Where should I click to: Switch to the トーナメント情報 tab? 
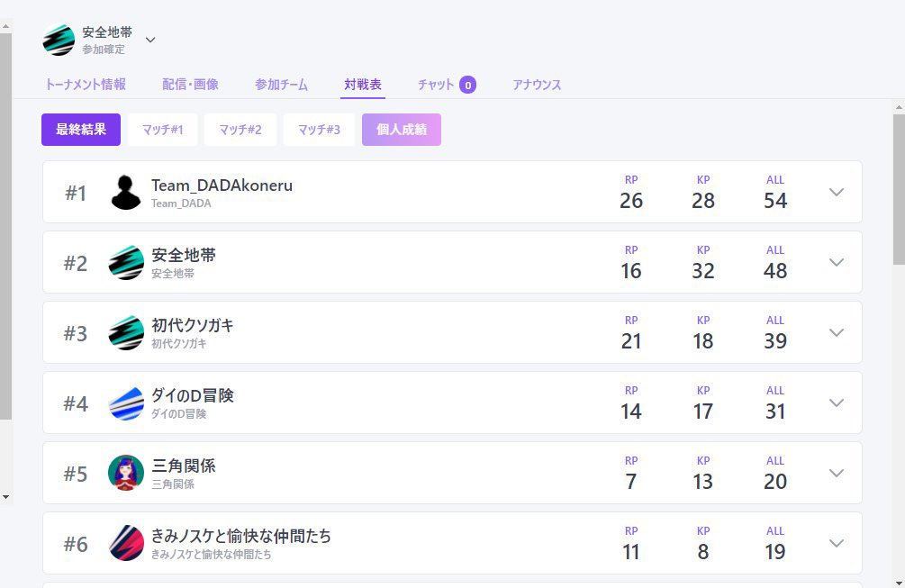[x=86, y=85]
